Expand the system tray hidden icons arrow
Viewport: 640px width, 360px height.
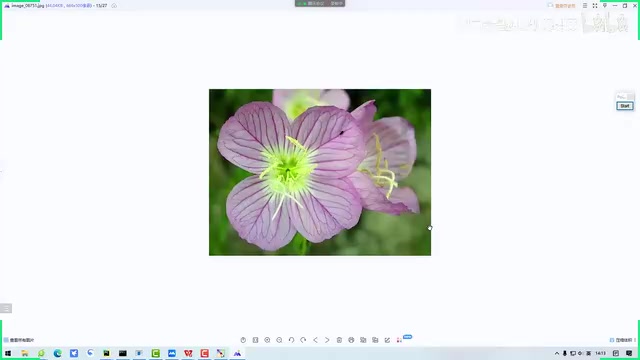click(557, 353)
